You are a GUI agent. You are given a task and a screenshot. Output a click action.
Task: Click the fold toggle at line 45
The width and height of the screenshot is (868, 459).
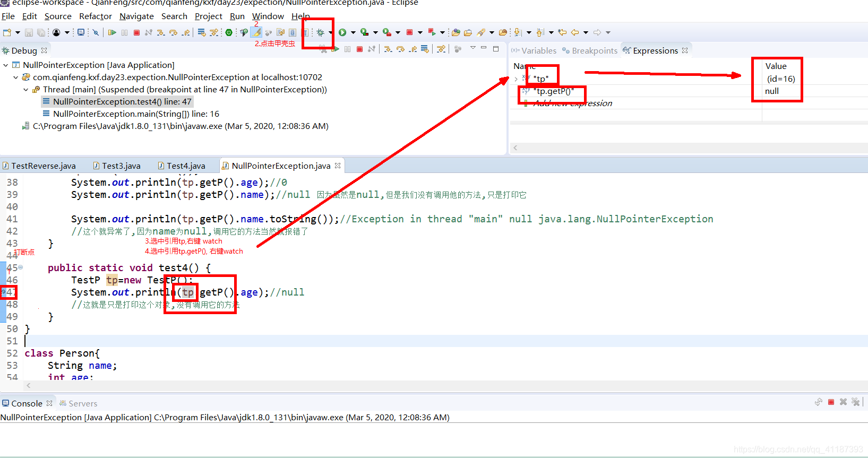pos(21,267)
